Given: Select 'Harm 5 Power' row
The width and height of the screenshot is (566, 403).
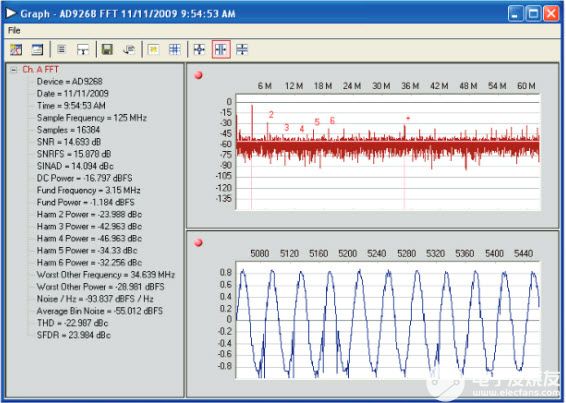Looking at the screenshot, I should click(x=87, y=251).
